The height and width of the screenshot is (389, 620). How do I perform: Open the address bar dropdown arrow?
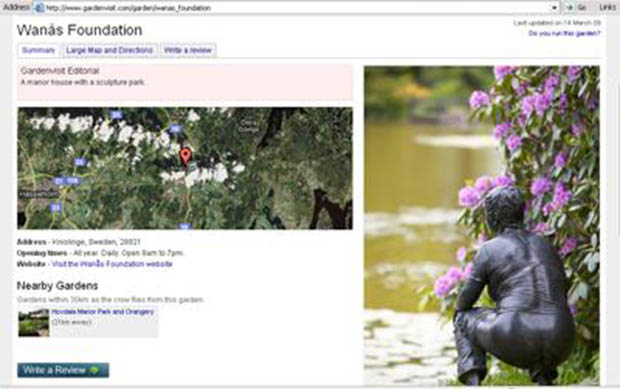point(555,8)
